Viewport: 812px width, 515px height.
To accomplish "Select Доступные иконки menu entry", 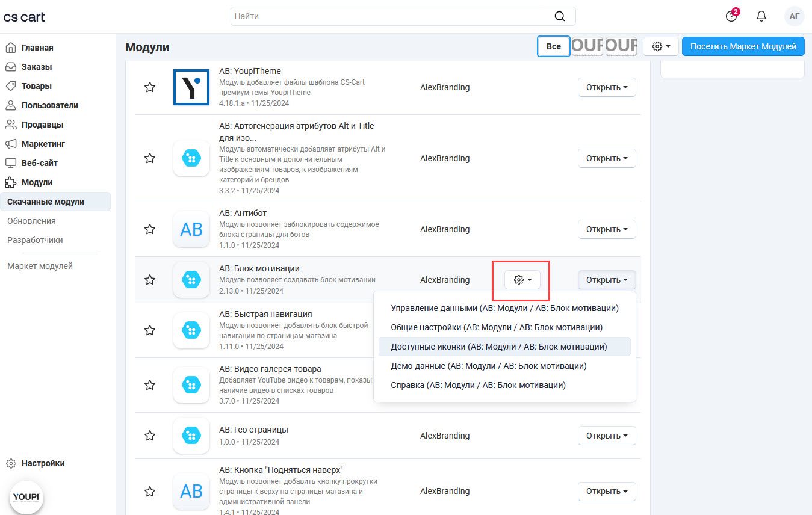I will click(498, 347).
